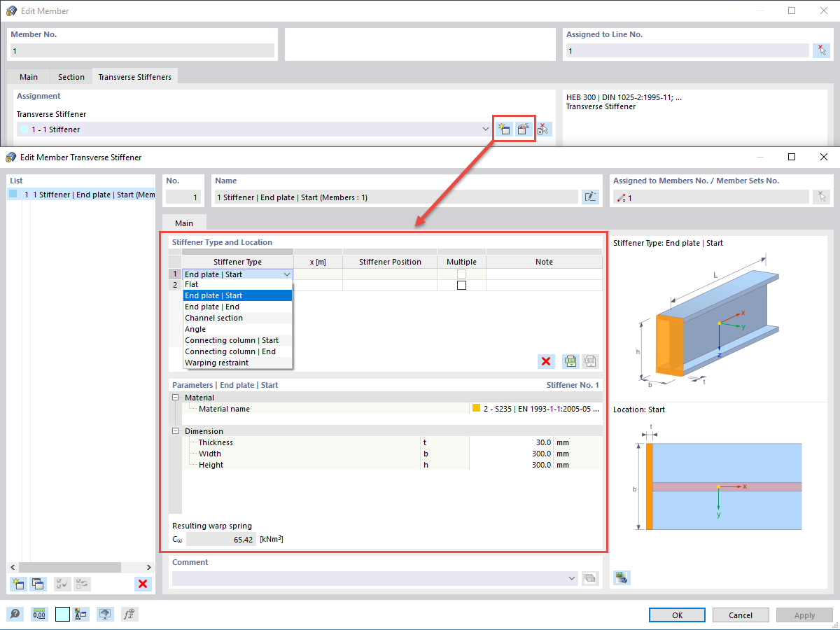Switch to Main tab in Edit Member
Image resolution: width=840 pixels, height=630 pixels.
(29, 77)
